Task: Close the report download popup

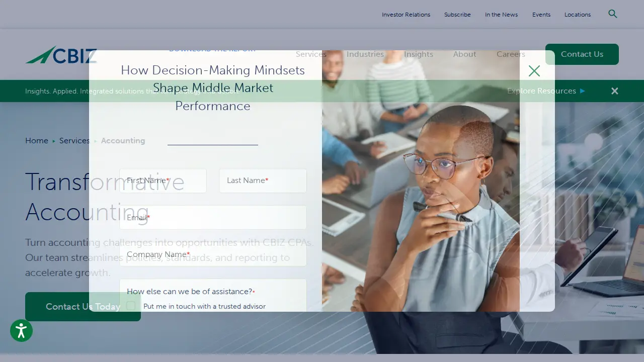Action: tap(534, 71)
